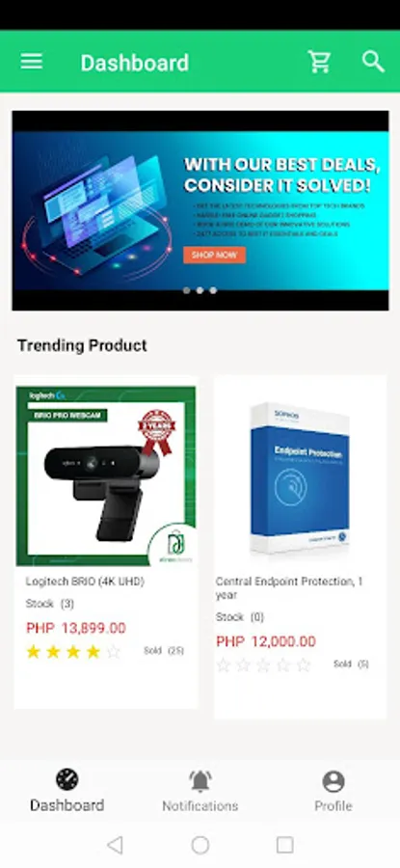Viewport: 400px width, 868px height.
Task: Open the Notifications bell icon
Action: (200, 780)
